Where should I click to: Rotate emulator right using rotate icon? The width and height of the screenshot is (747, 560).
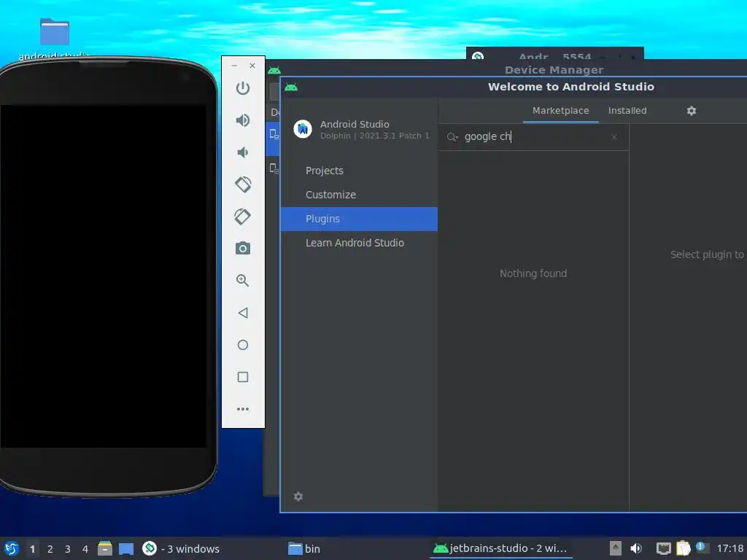pyautogui.click(x=243, y=216)
